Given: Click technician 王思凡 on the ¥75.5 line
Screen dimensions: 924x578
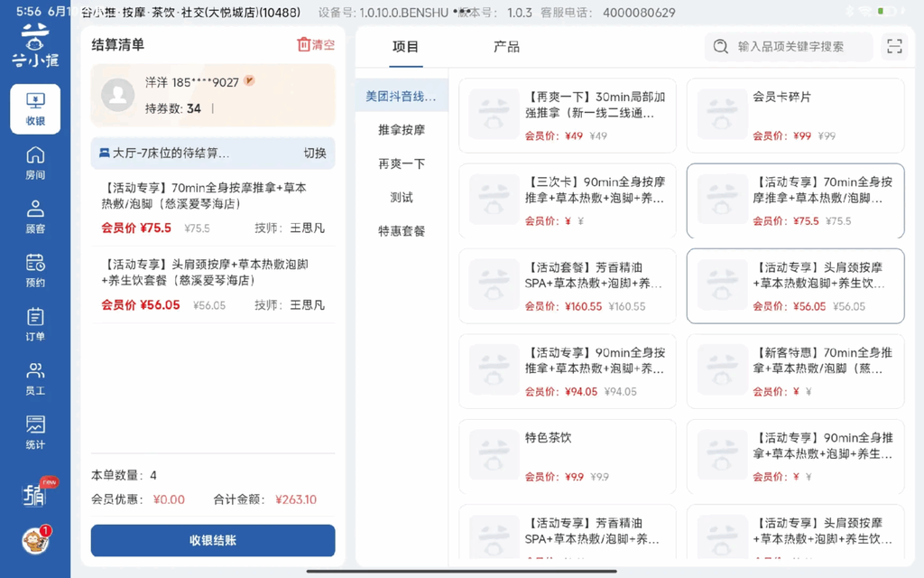Looking at the screenshot, I should [x=307, y=228].
